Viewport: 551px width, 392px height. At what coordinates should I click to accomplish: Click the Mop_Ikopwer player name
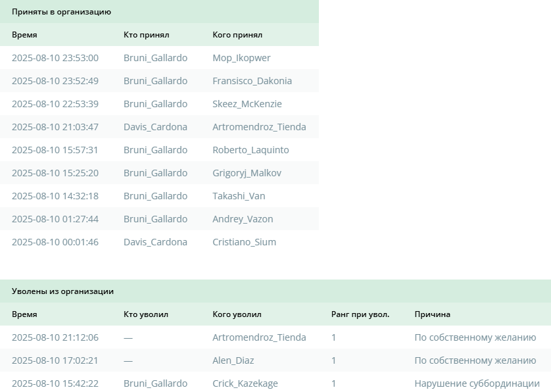coord(241,58)
